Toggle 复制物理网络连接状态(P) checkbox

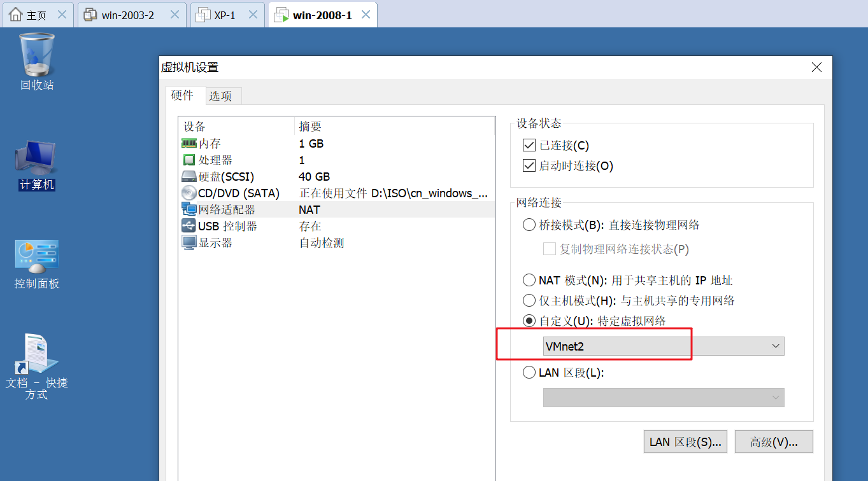[549, 249]
